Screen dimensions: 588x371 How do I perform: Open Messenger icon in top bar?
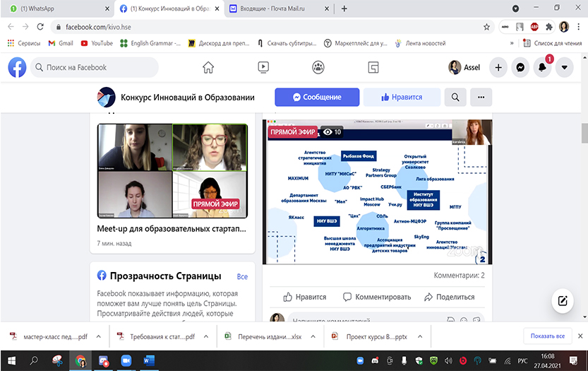[x=520, y=68]
